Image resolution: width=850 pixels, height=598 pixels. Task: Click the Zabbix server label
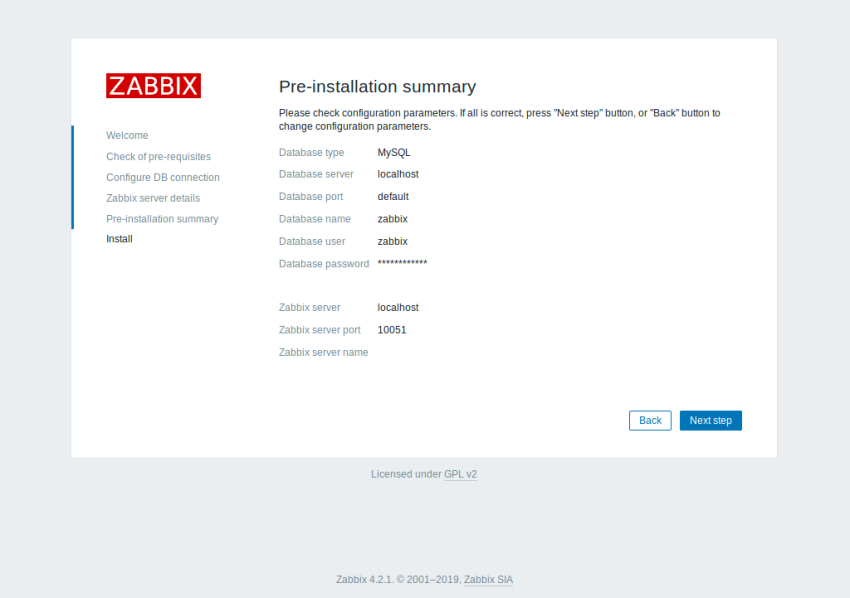point(310,307)
